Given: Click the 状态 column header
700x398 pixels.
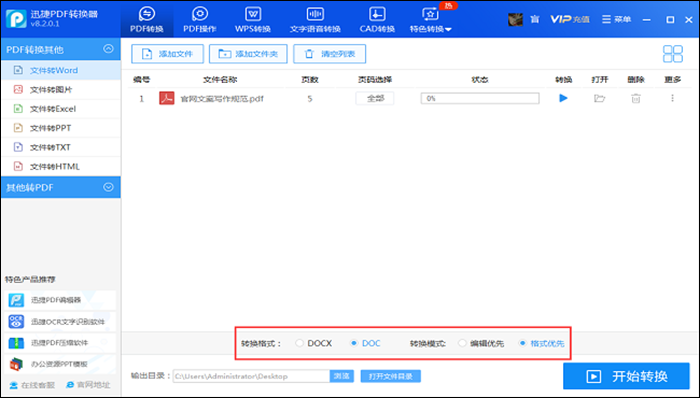Looking at the screenshot, I should [x=480, y=79].
